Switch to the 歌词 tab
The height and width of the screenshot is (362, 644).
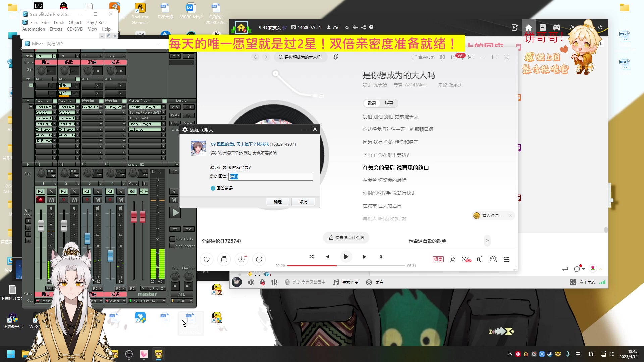tap(372, 103)
